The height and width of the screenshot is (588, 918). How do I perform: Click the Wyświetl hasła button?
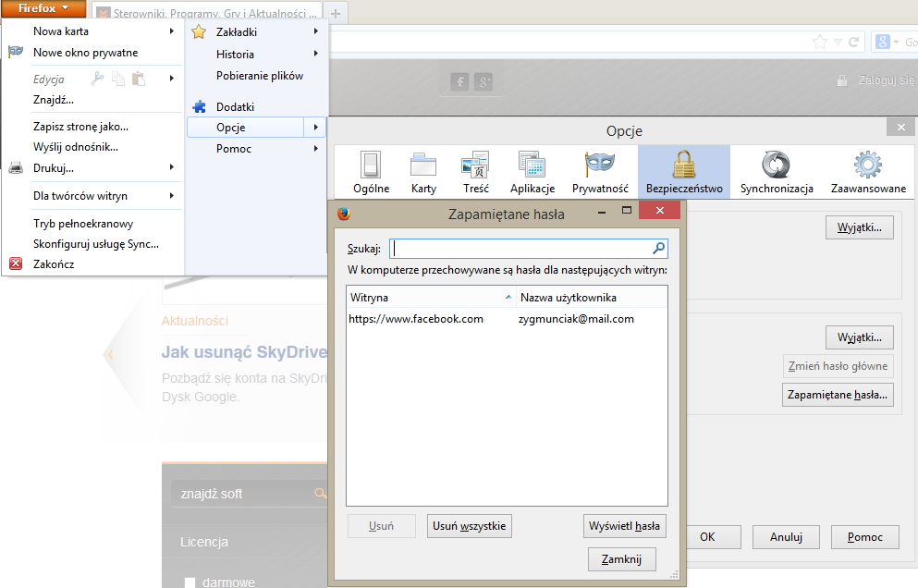coord(624,526)
